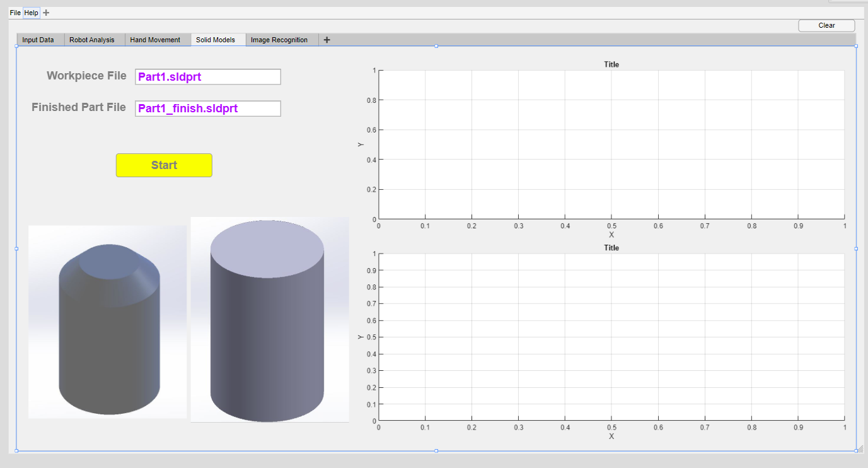Click the Clear button
This screenshot has height=468, width=868.
[826, 25]
